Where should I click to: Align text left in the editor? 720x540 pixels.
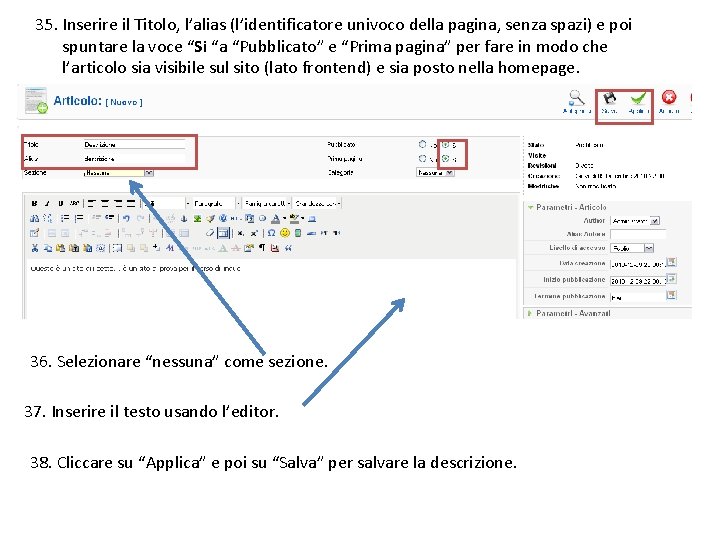pyautogui.click(x=91, y=203)
